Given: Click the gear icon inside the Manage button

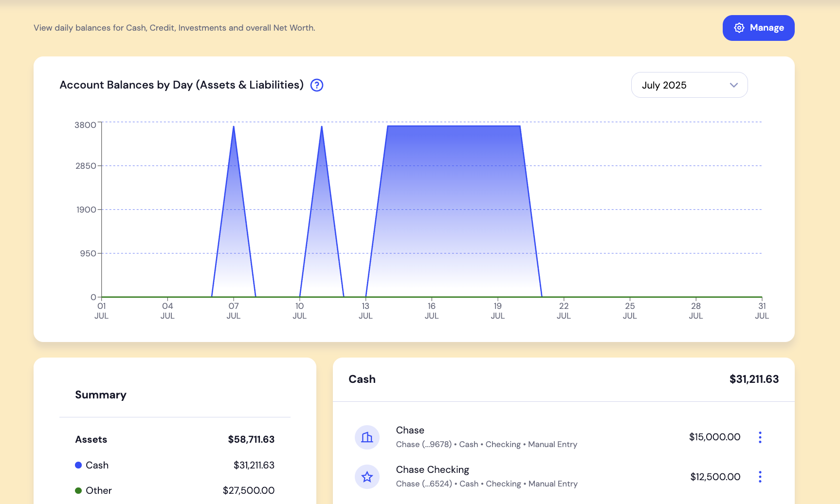Looking at the screenshot, I should [739, 28].
